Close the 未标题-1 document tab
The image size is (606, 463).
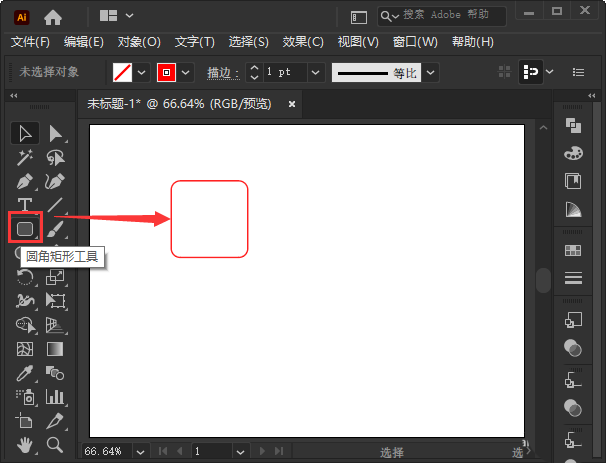tap(292, 103)
